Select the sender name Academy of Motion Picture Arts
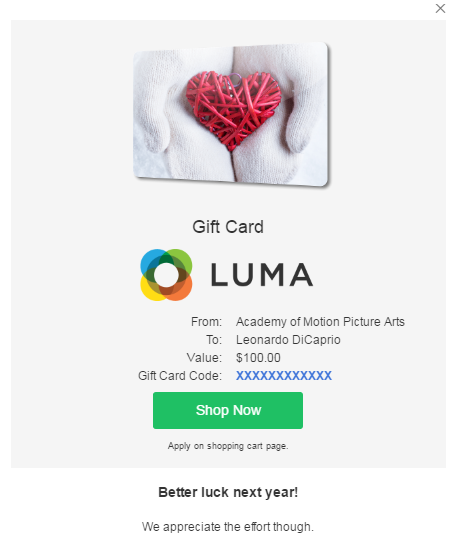This screenshot has height=540, width=451. pos(320,322)
